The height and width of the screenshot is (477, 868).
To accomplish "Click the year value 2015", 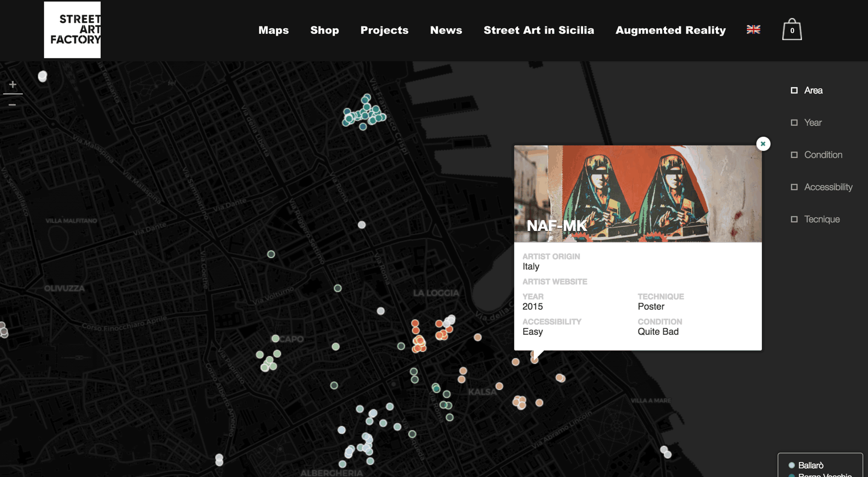I will [x=532, y=306].
